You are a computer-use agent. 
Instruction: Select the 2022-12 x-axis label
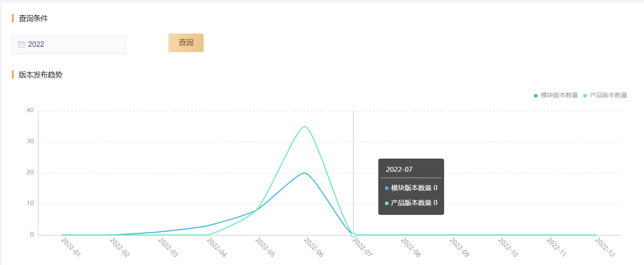pyautogui.click(x=604, y=248)
